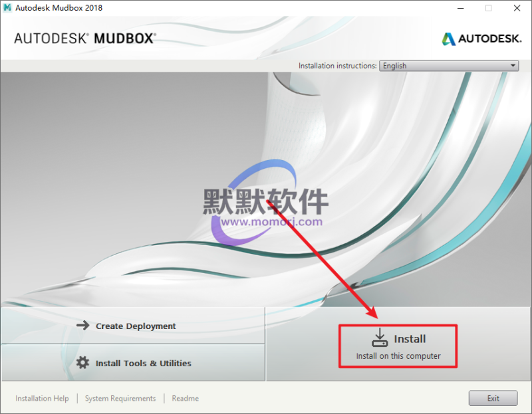Open the Readme link
532x414 pixels.
point(185,399)
